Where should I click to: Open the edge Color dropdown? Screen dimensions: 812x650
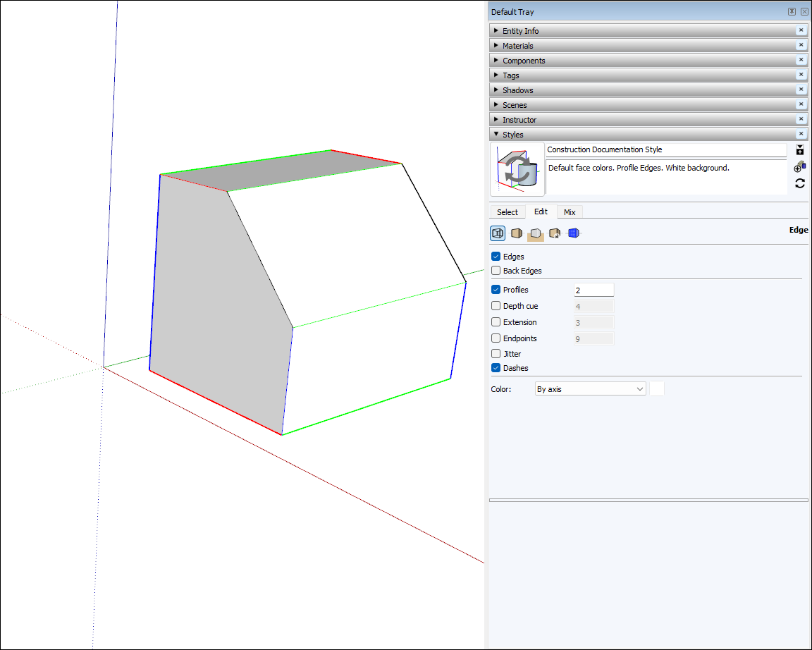[x=590, y=388]
